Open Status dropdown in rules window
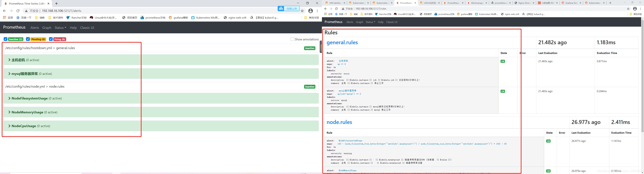The height and width of the screenshot is (174, 644). (x=370, y=22)
